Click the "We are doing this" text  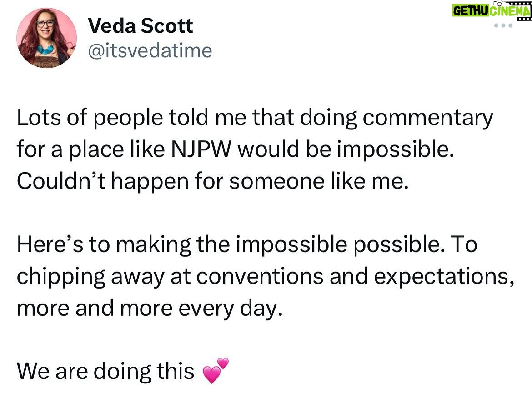click(x=105, y=371)
